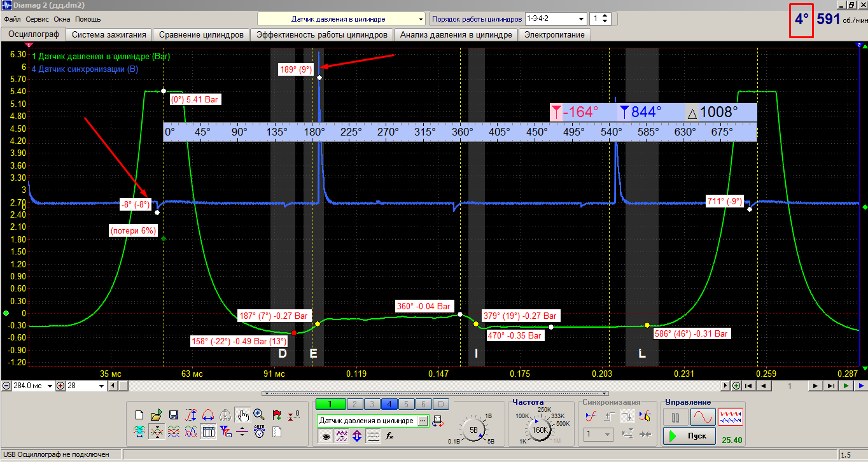Toggle channel D button

pyautogui.click(x=441, y=404)
